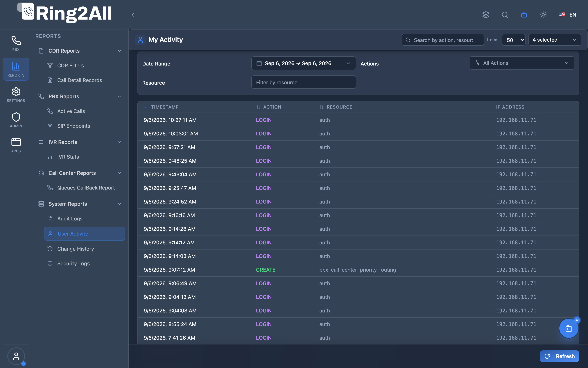Collapse the sidebar with back chevron

(133, 15)
